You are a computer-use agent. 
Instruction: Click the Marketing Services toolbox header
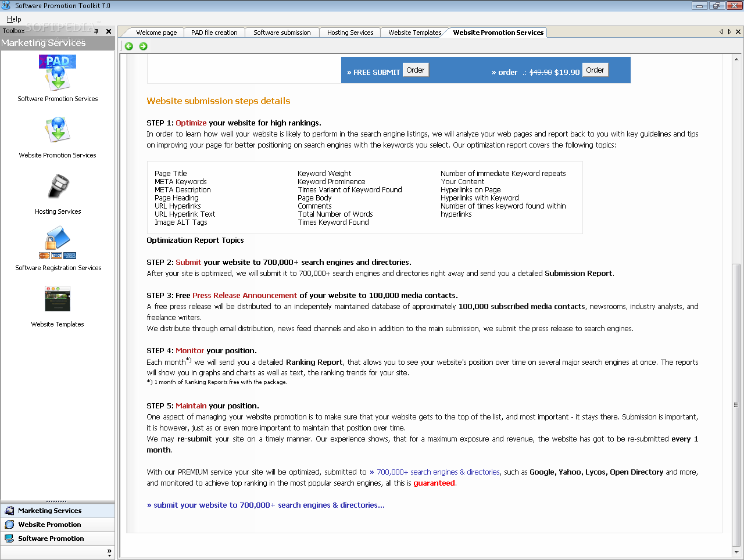pos(58,43)
